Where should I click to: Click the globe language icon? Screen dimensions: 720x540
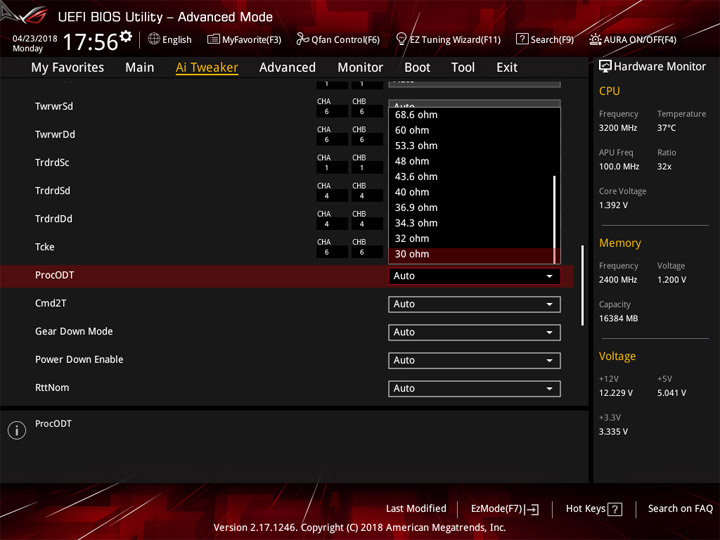point(154,39)
